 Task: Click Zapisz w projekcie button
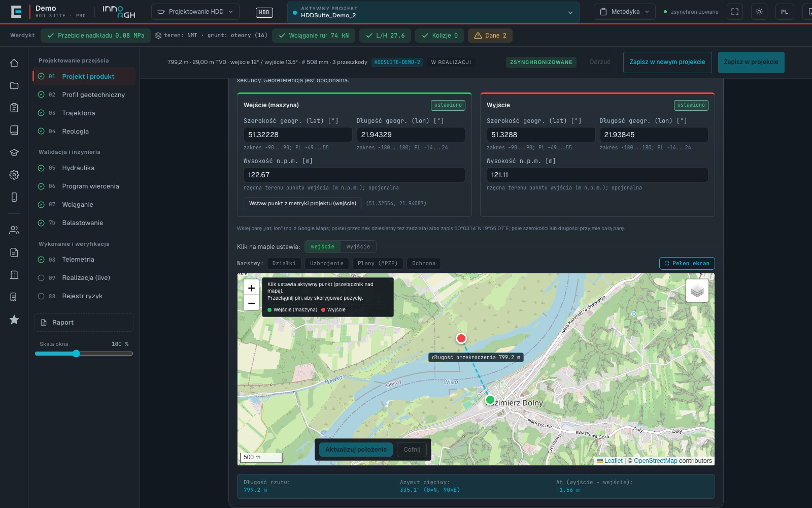[751, 62]
